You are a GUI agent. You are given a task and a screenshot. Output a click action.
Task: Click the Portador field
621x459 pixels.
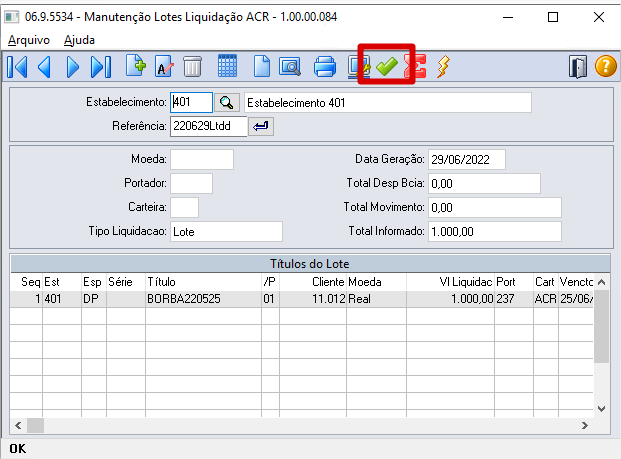pyautogui.click(x=191, y=183)
